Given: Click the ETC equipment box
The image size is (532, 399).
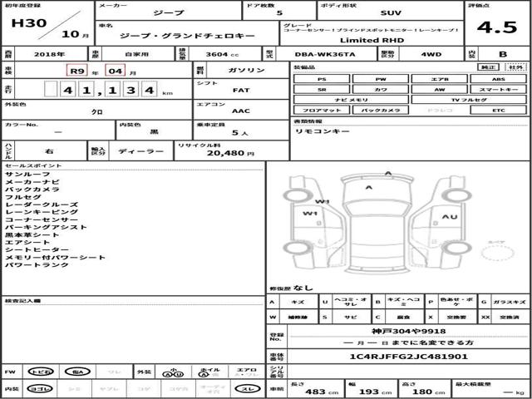Looking at the screenshot, I should [x=498, y=111].
